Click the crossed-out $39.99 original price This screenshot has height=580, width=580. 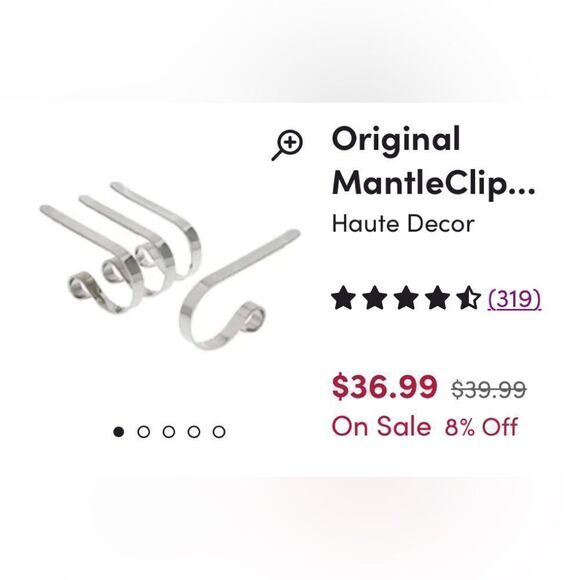click(x=489, y=390)
